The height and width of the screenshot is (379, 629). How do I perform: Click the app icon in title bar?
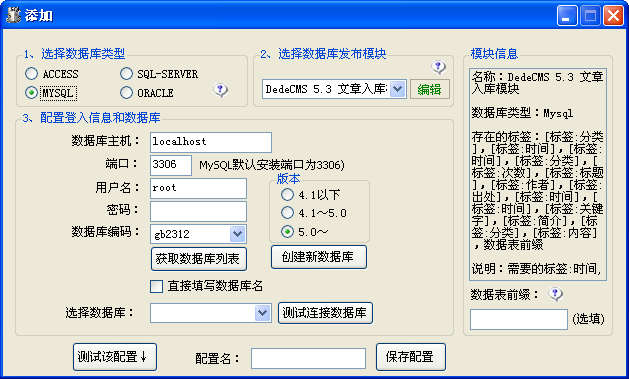(x=13, y=15)
